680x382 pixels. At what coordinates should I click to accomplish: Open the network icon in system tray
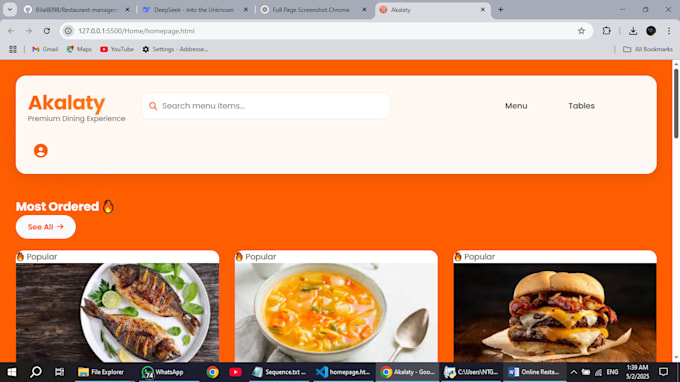pos(598,372)
